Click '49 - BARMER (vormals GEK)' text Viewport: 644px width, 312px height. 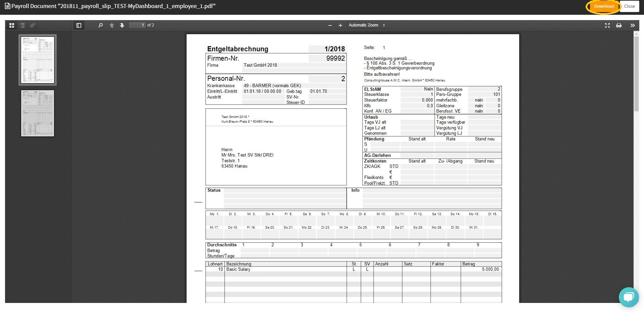(273, 86)
